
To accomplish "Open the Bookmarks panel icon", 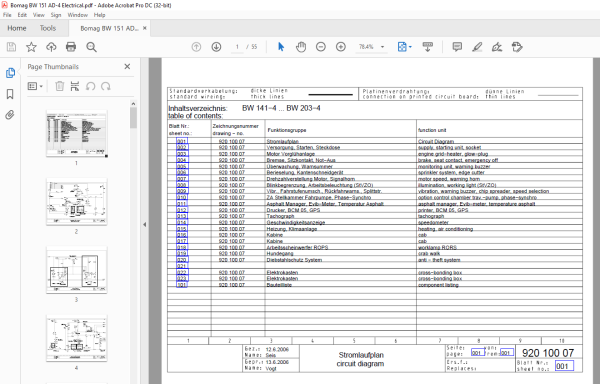I will point(10,94).
